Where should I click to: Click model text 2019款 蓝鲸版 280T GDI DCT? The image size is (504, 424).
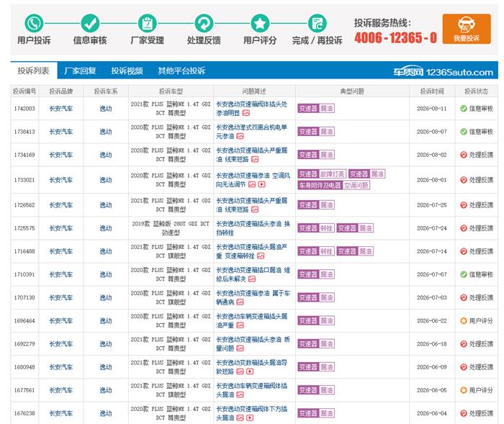171,224
